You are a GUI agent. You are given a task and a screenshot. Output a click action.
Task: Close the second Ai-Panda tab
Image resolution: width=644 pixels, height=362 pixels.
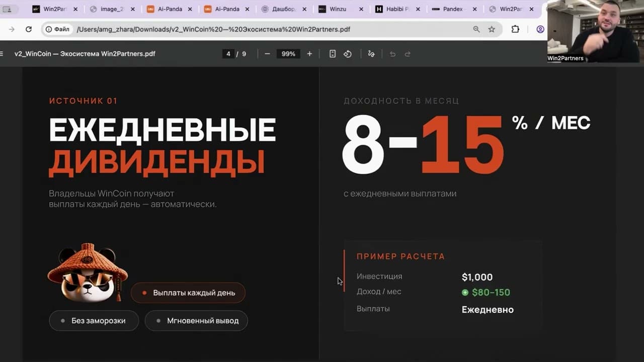coord(247,9)
